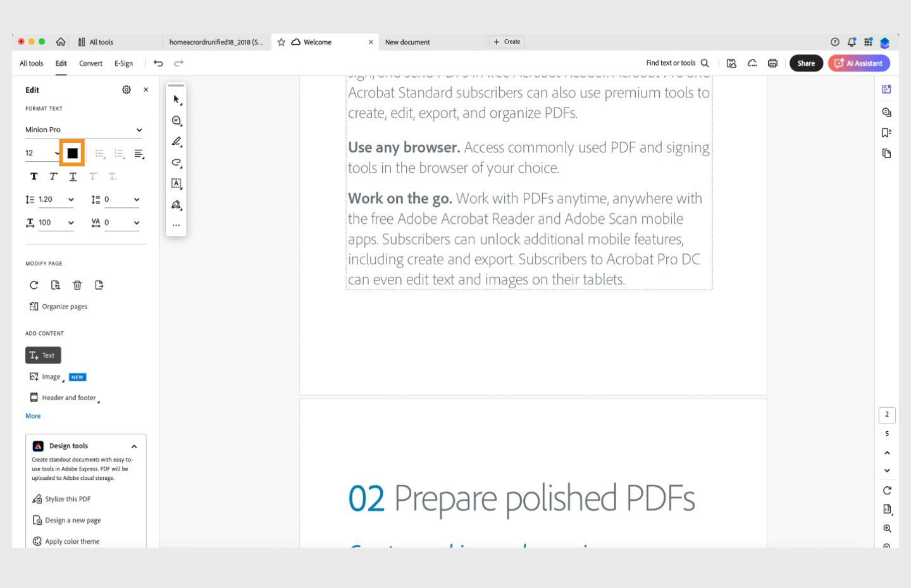Open the font size dropdown
This screenshot has height=588, width=911.
(x=42, y=152)
